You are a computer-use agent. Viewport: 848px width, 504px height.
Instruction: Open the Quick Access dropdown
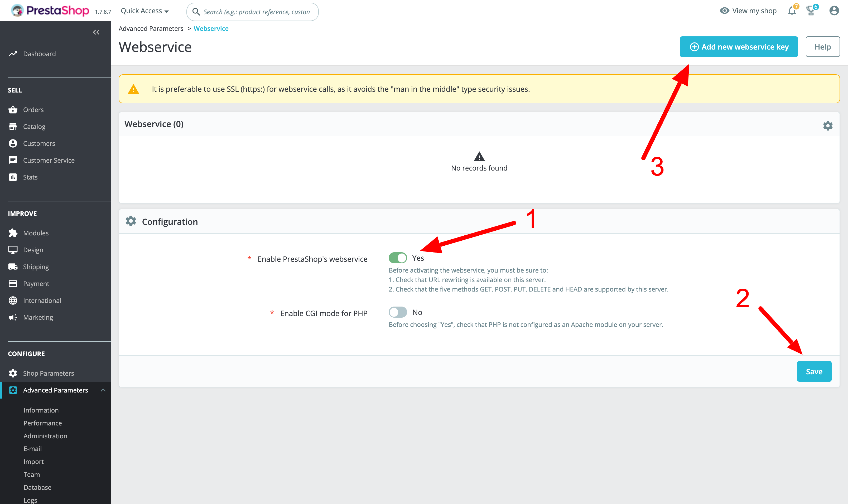(x=145, y=11)
